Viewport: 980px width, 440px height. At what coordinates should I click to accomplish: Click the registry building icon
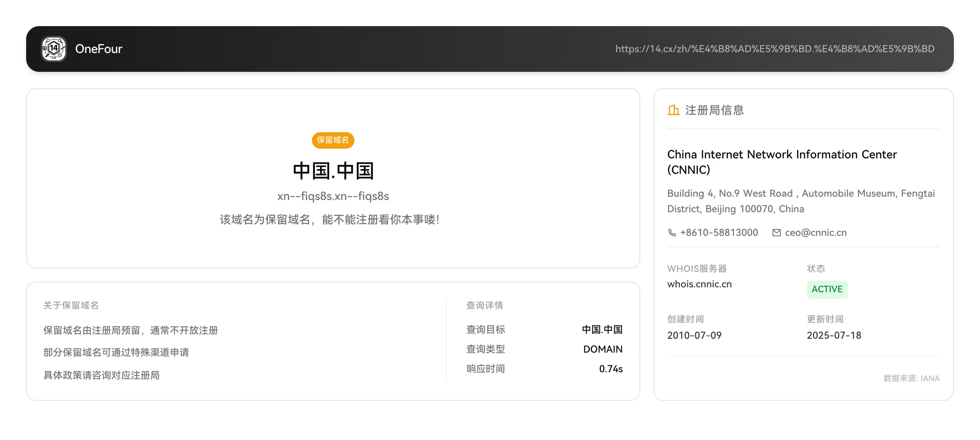click(673, 110)
